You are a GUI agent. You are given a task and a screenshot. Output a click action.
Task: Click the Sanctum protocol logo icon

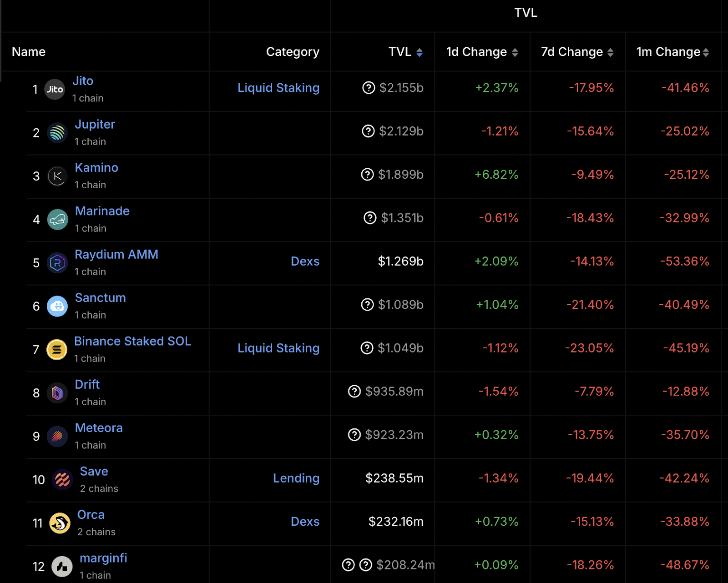pyautogui.click(x=57, y=306)
